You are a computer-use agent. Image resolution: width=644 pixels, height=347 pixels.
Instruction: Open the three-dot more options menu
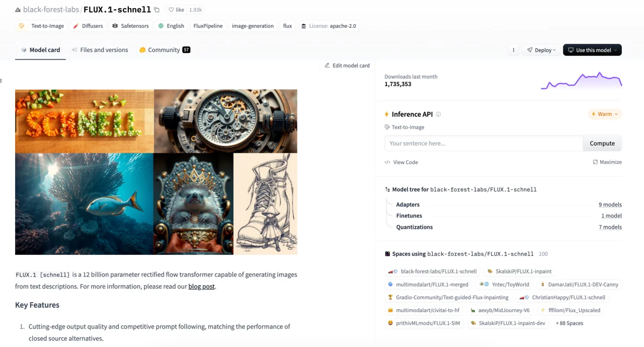pyautogui.click(x=513, y=50)
